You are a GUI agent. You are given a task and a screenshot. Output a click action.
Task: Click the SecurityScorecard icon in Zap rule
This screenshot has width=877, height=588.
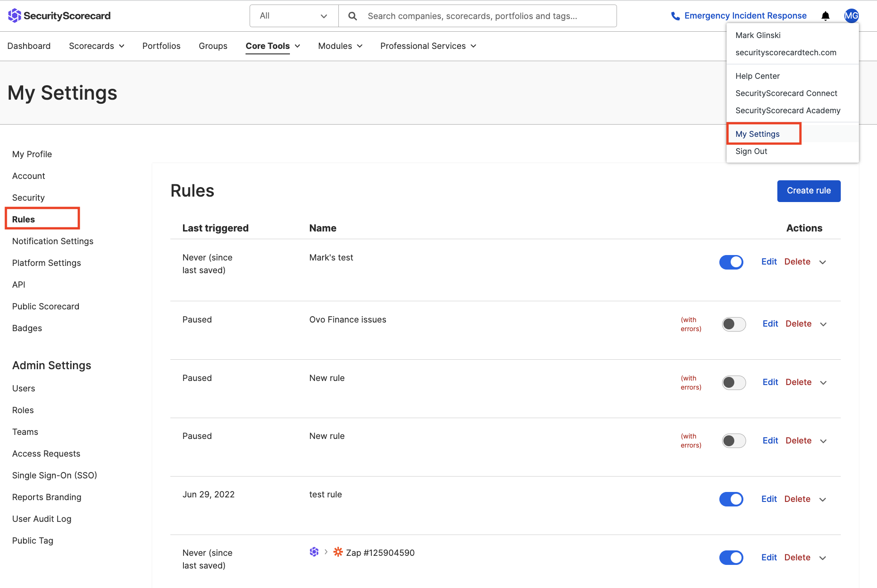pos(314,552)
